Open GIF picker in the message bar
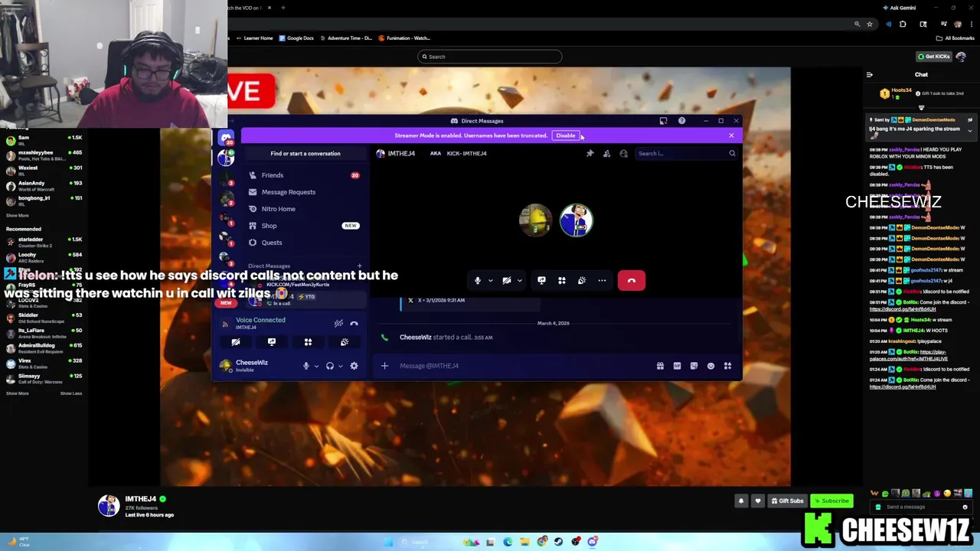The image size is (980, 551). pyautogui.click(x=677, y=366)
